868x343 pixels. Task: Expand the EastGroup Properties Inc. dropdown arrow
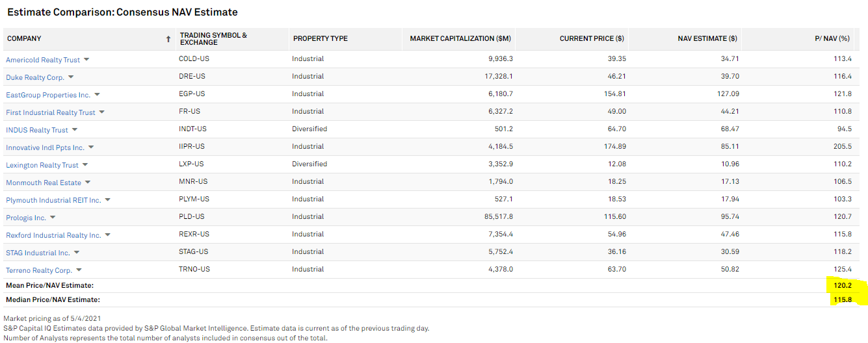pyautogui.click(x=97, y=95)
